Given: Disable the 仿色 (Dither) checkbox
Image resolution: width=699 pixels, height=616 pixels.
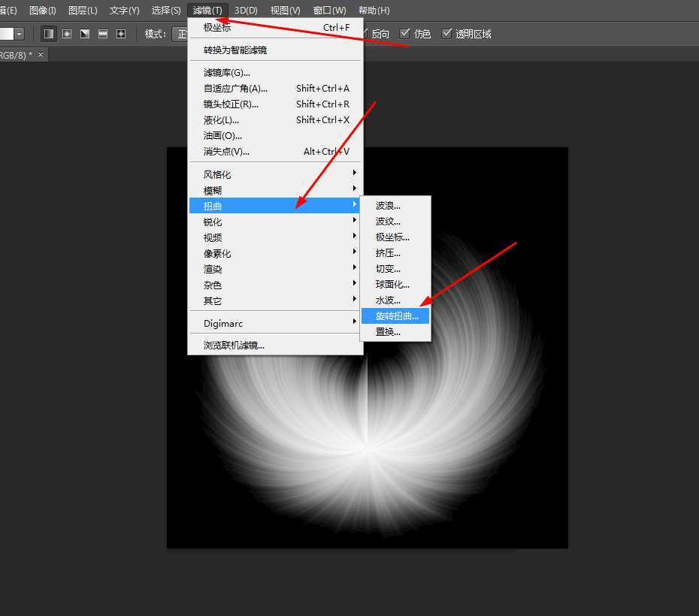Looking at the screenshot, I should (406, 33).
